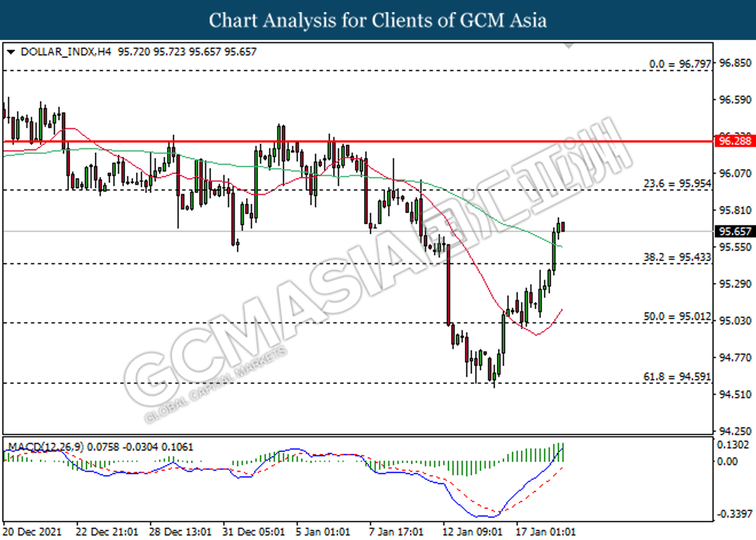Viewport: 756px width, 540px height.
Task: Click the 31 Dec 05:01 date label
Action: click(x=254, y=532)
